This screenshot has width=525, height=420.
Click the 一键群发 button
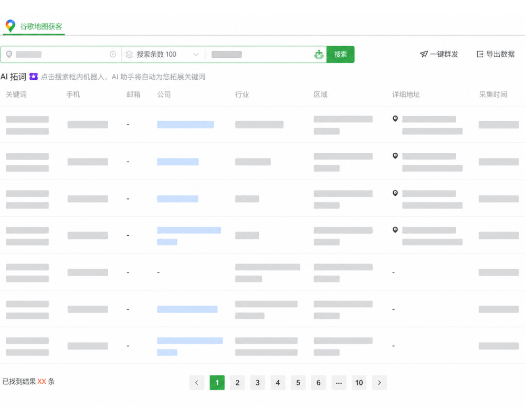tap(439, 54)
